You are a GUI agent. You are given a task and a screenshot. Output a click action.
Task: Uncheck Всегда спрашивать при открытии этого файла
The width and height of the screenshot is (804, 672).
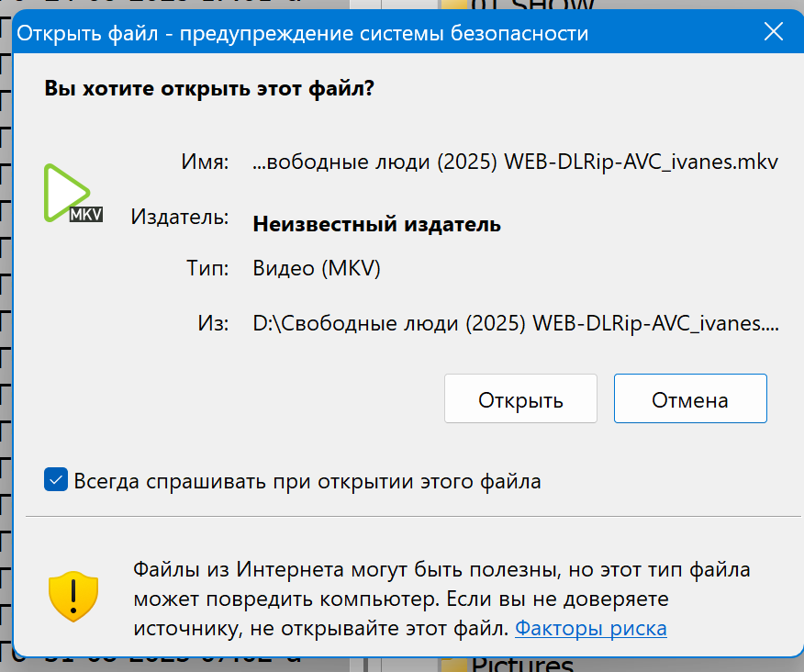click(56, 479)
